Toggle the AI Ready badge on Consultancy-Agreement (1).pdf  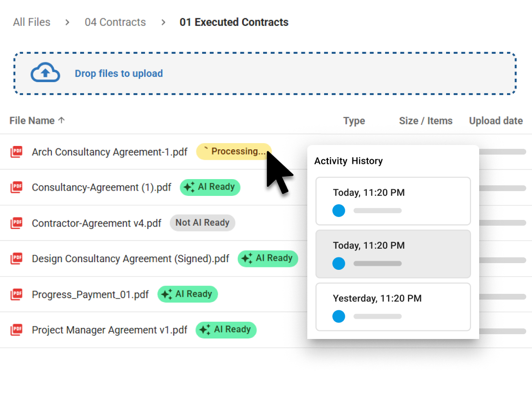(x=210, y=187)
